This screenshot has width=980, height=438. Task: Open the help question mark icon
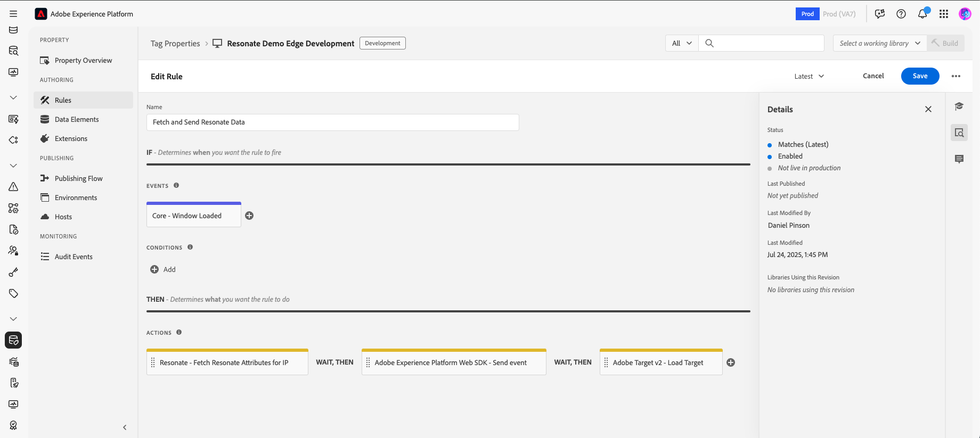901,14
